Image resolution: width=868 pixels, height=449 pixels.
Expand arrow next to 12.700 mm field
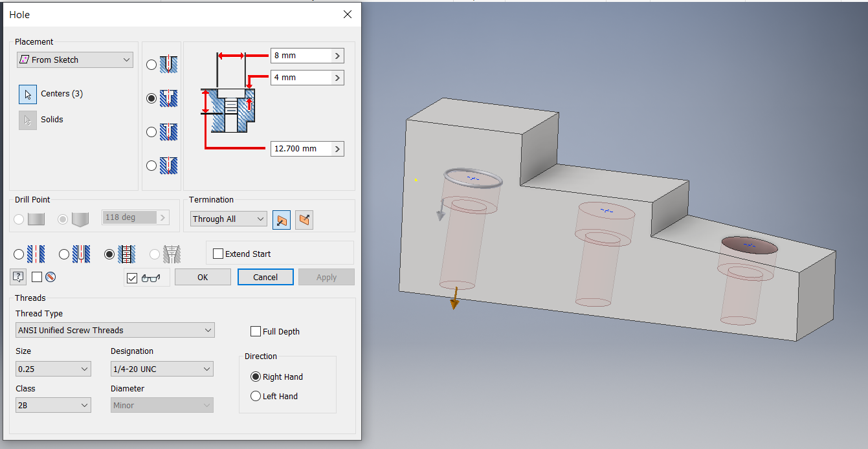(x=337, y=149)
